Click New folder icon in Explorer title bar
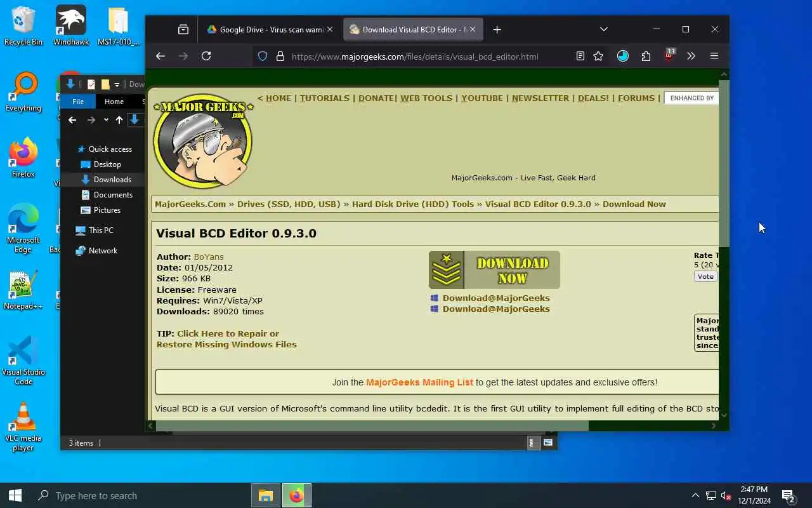812x508 pixels. pos(105,84)
